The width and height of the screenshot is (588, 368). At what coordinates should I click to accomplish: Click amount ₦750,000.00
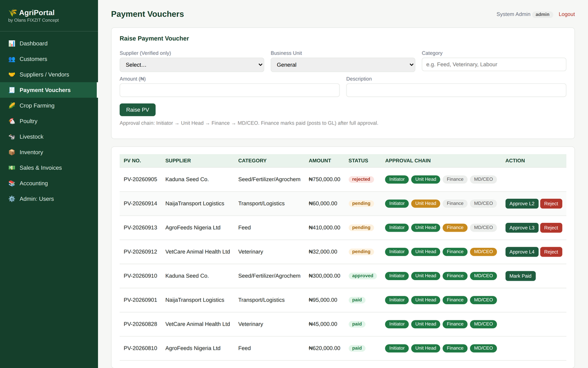click(x=324, y=180)
